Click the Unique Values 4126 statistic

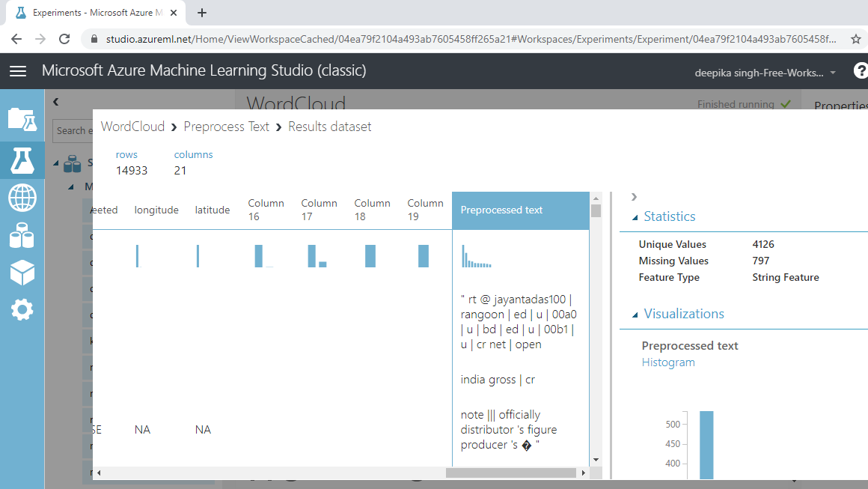(x=763, y=244)
